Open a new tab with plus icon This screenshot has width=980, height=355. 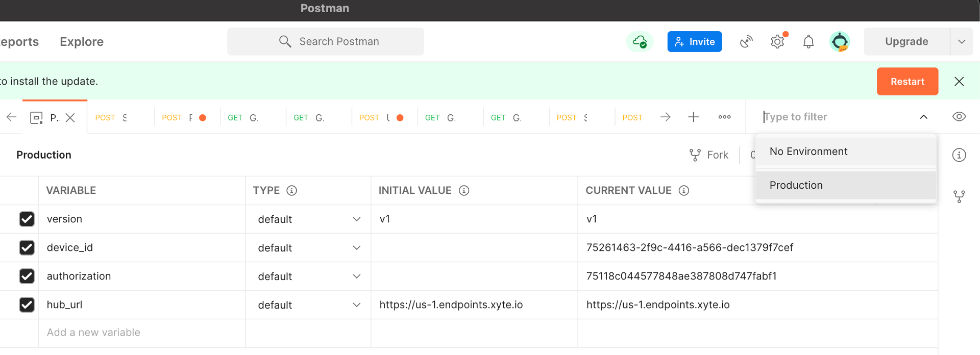tap(693, 117)
